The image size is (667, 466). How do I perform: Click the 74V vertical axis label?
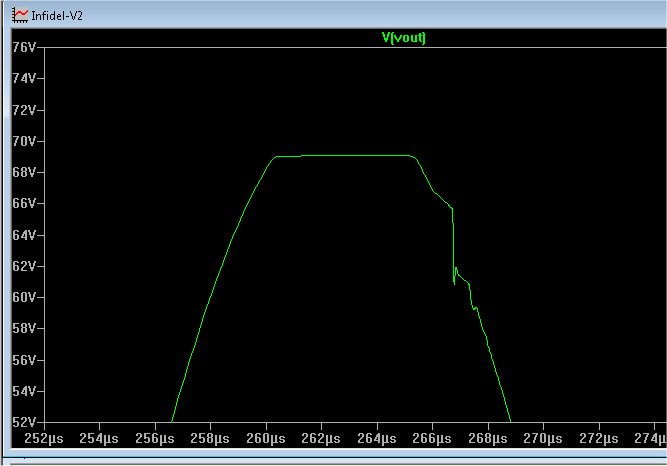click(24, 78)
